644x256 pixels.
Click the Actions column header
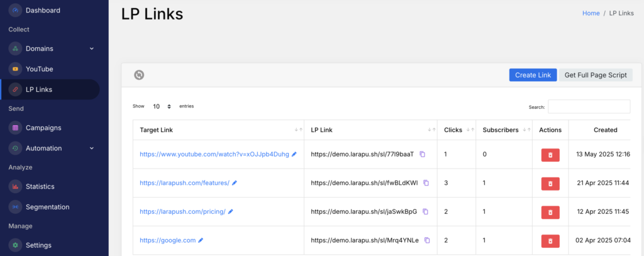(550, 130)
